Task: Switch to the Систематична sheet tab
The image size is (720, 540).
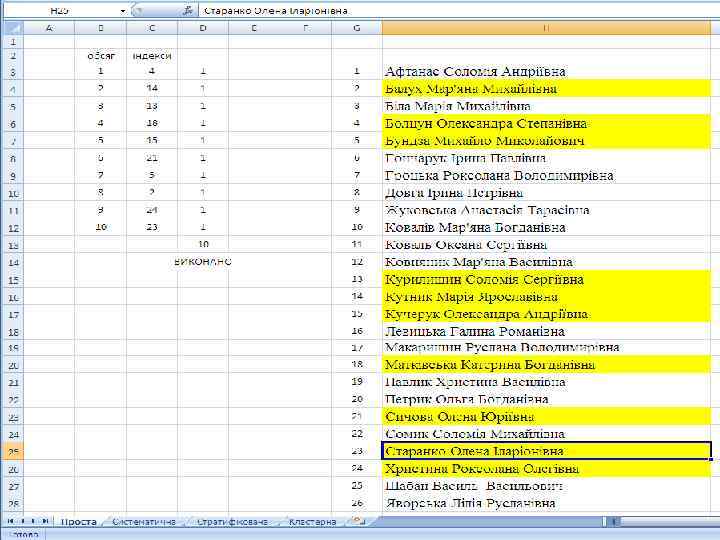Action: 144,522
